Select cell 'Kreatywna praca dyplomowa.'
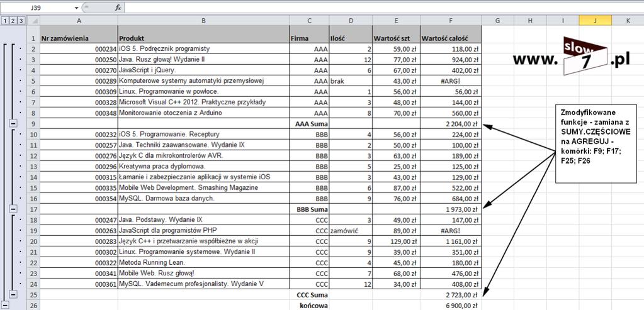 pyautogui.click(x=204, y=166)
